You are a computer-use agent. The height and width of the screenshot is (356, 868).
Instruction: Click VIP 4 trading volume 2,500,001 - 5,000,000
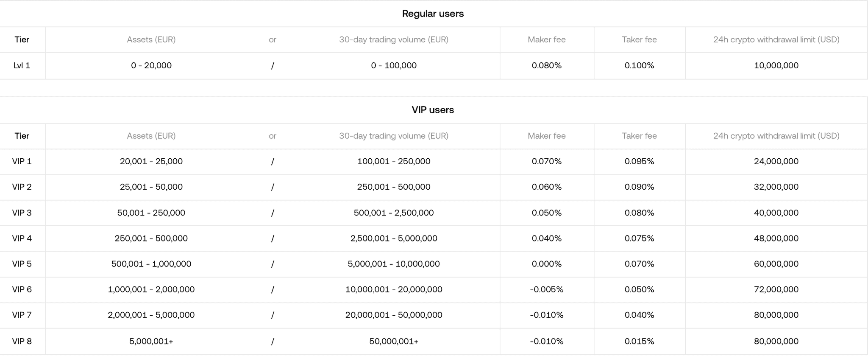click(394, 238)
